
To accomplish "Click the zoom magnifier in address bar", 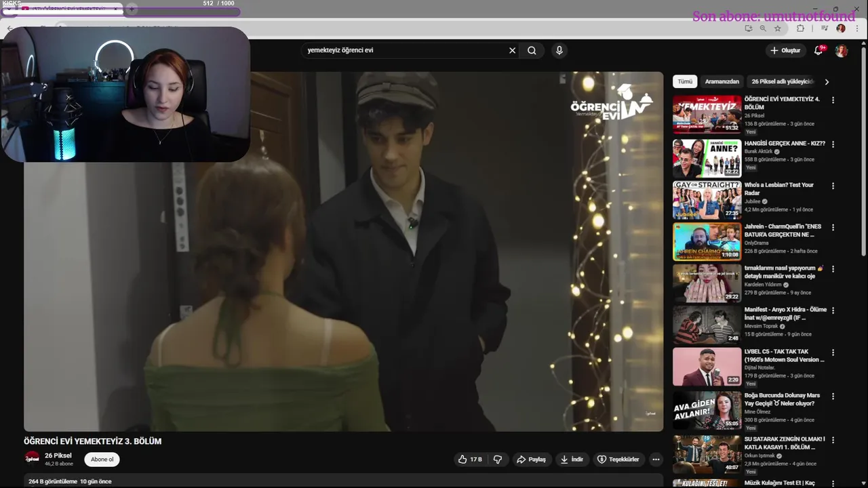I will [763, 28].
